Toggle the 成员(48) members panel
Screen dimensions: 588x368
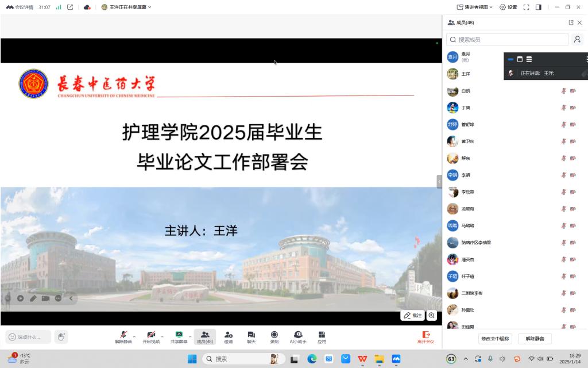[x=204, y=336]
